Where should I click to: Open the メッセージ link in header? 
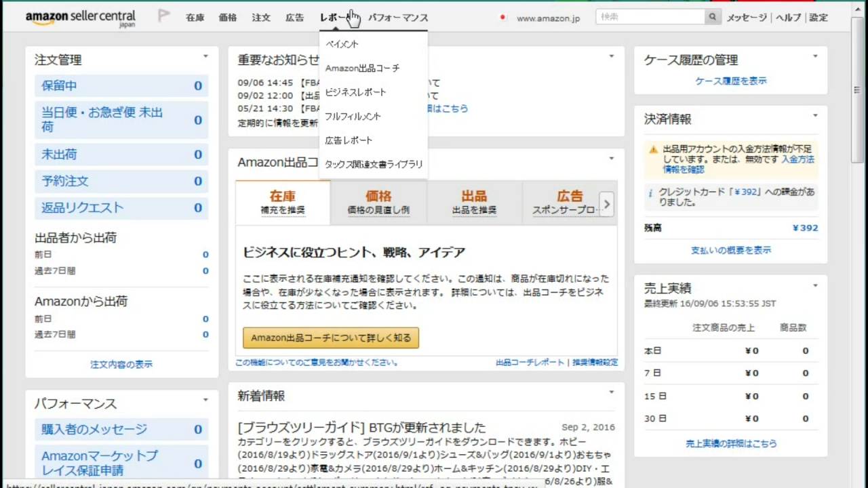[747, 18]
